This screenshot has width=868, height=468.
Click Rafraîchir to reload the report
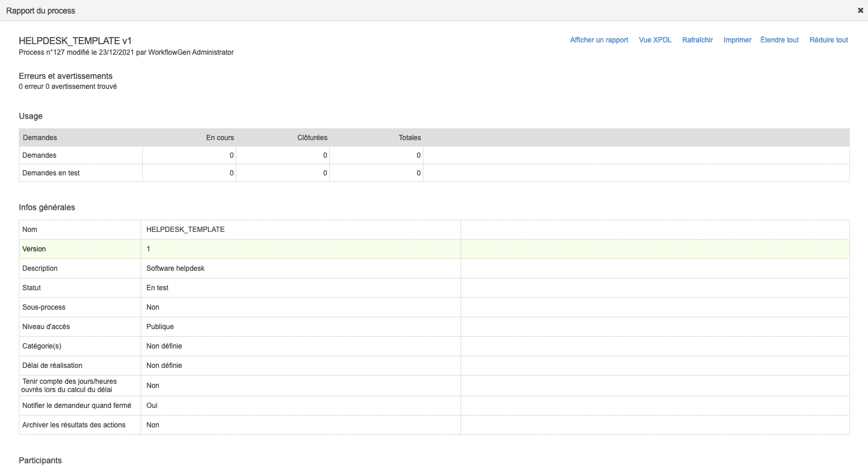(697, 40)
